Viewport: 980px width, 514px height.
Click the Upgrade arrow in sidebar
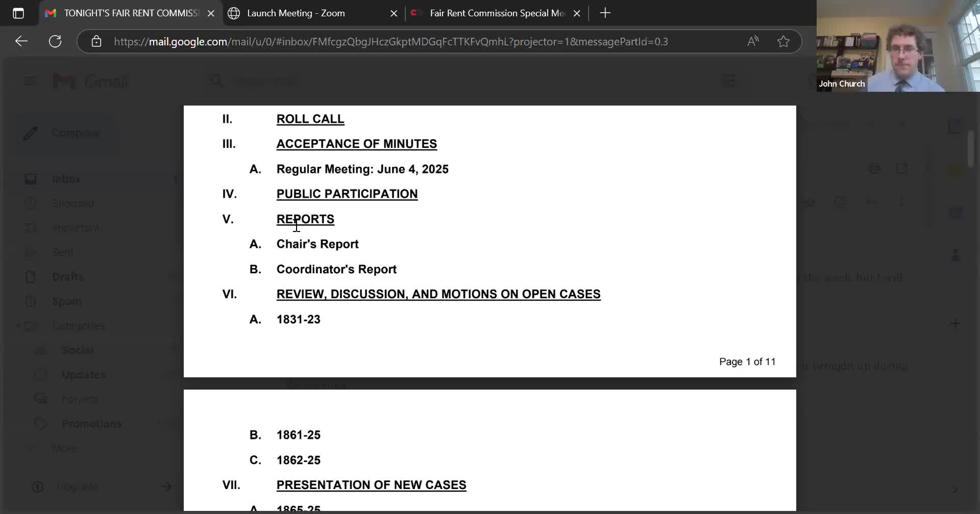tap(166, 487)
